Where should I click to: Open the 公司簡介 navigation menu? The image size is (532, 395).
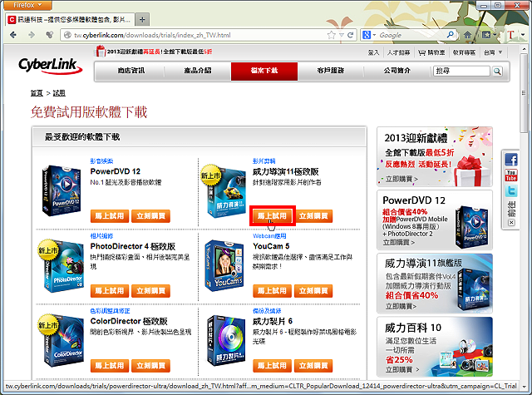(x=397, y=71)
